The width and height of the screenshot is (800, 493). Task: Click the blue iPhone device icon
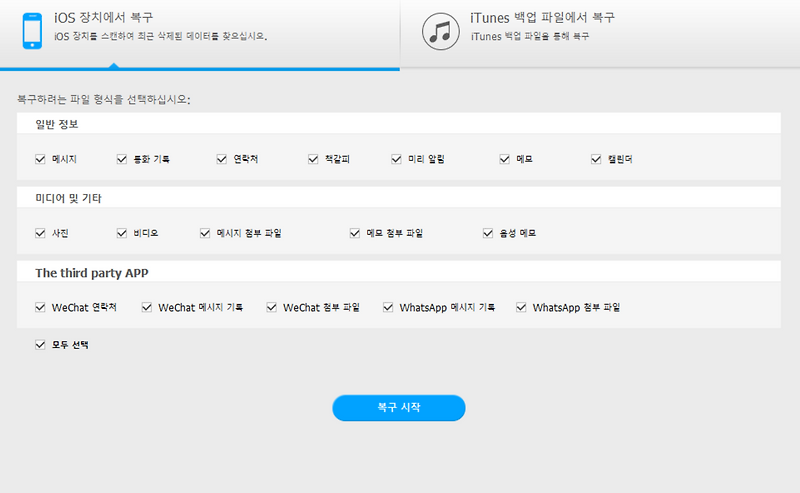point(32,31)
